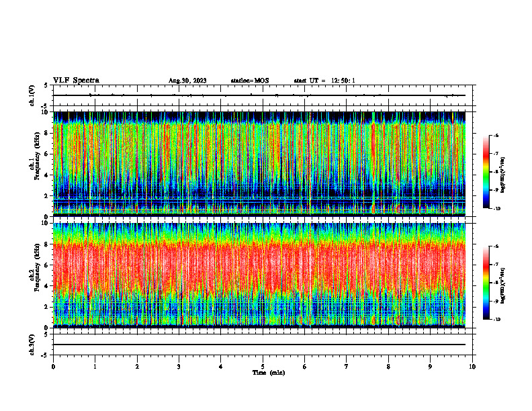Click the ch.2 spectrogram panel
532x411 pixels.
coord(259,275)
